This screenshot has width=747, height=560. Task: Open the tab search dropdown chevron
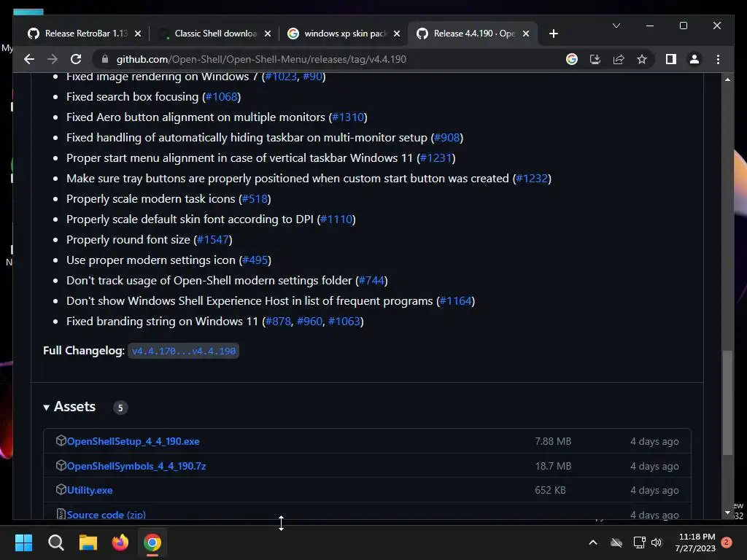pos(616,26)
